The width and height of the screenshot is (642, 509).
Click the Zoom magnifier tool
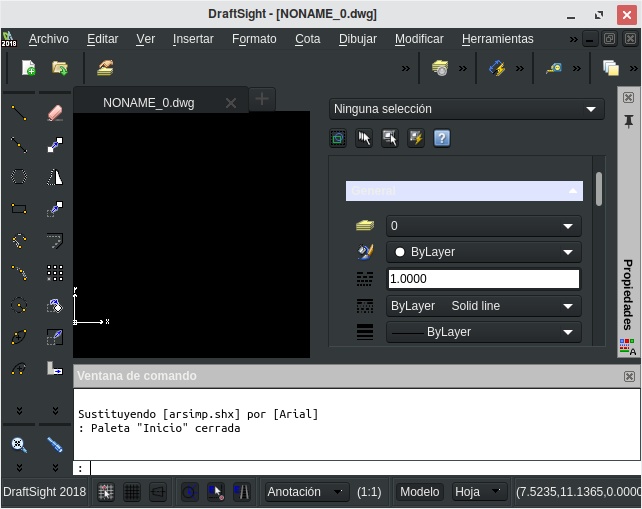(19, 445)
